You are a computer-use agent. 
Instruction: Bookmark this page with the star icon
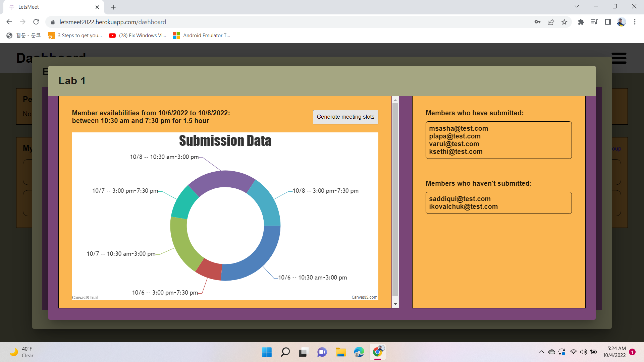tap(564, 22)
